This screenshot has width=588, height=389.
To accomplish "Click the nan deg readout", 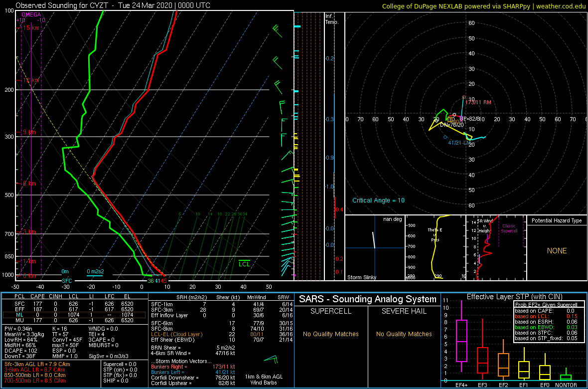I will click(x=393, y=219).
